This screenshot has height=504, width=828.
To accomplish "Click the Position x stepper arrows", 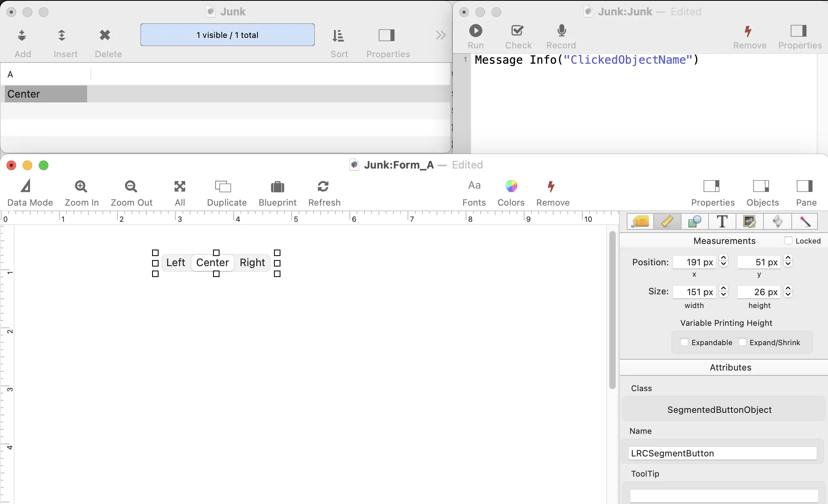I will coord(723,261).
